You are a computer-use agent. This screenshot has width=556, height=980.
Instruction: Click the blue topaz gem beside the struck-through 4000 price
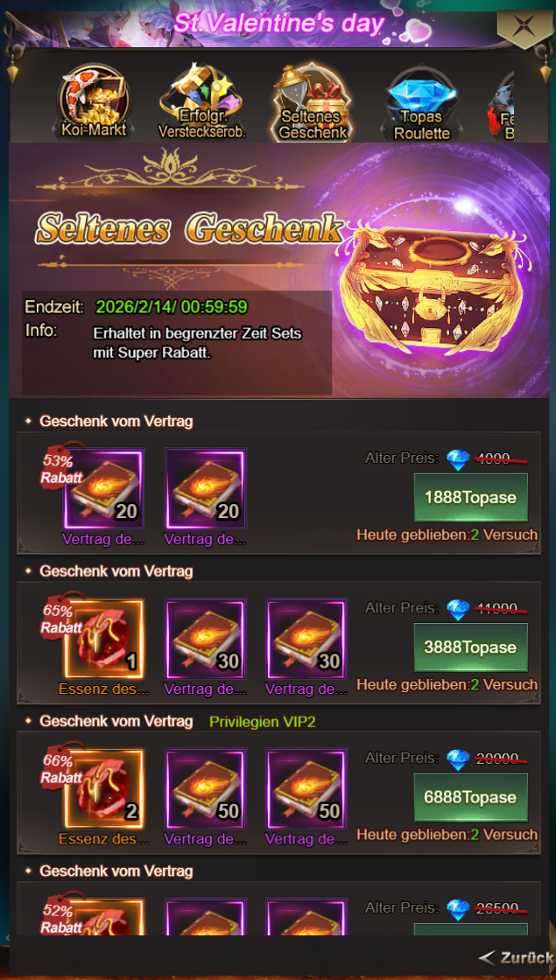tap(458, 460)
